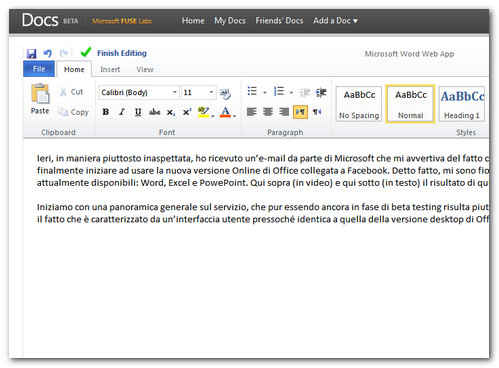Viewport: 499px width, 368px height.
Task: Open the Bullets dropdown arrow
Action: (x=265, y=92)
